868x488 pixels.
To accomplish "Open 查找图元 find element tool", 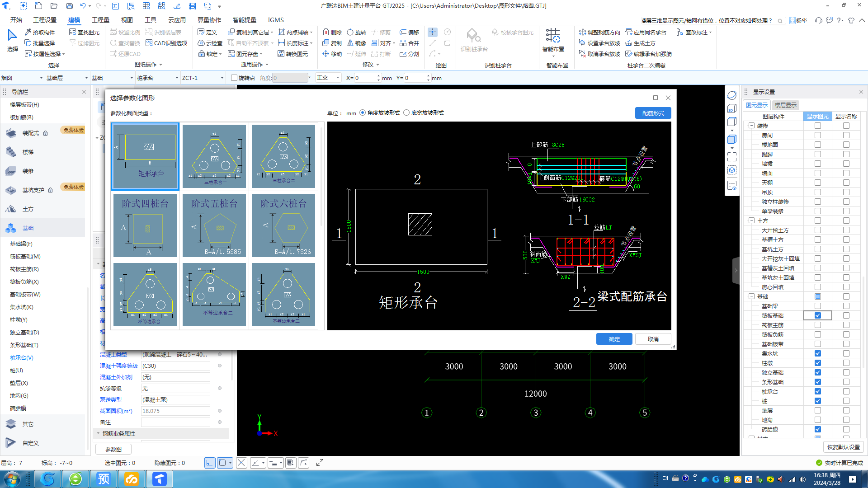I will coord(85,32).
